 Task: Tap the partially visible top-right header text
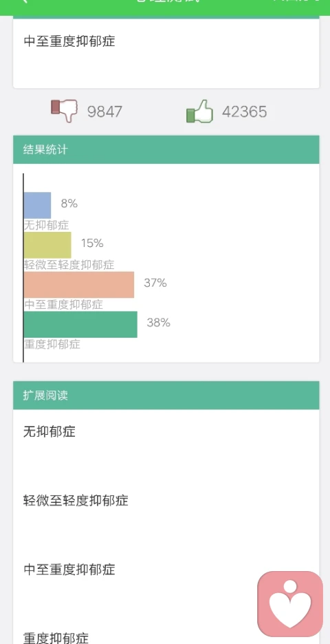point(296,1)
